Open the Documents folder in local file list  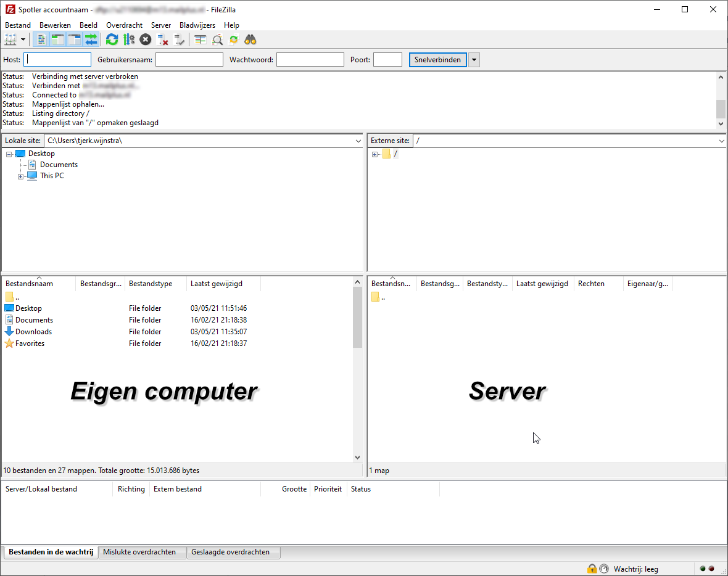tap(33, 319)
